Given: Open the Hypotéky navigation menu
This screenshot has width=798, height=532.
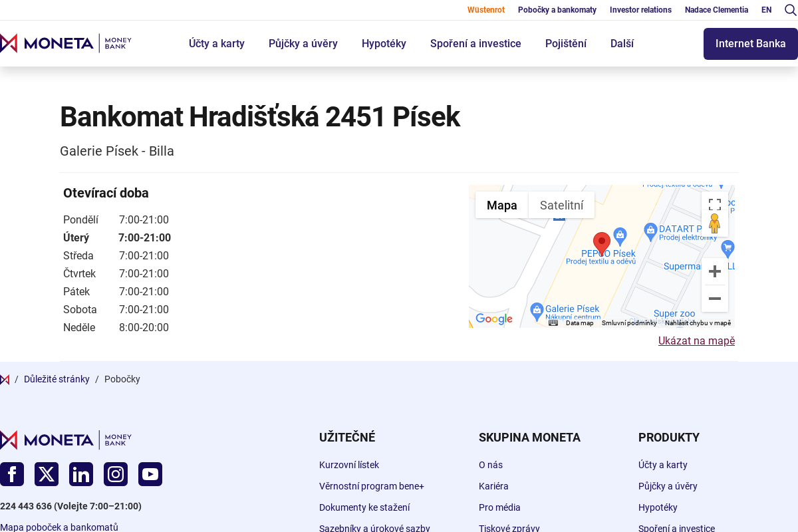Looking at the screenshot, I should [384, 44].
